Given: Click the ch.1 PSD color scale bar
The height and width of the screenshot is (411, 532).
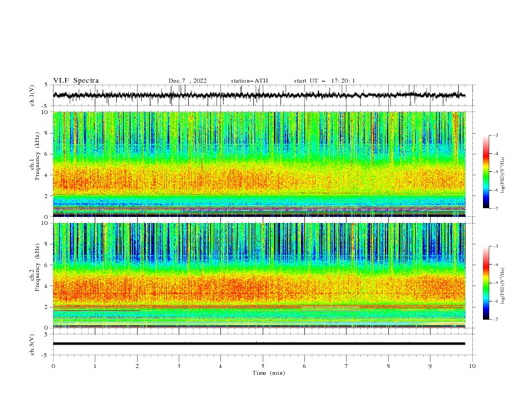Looking at the screenshot, I should pyautogui.click(x=486, y=172).
